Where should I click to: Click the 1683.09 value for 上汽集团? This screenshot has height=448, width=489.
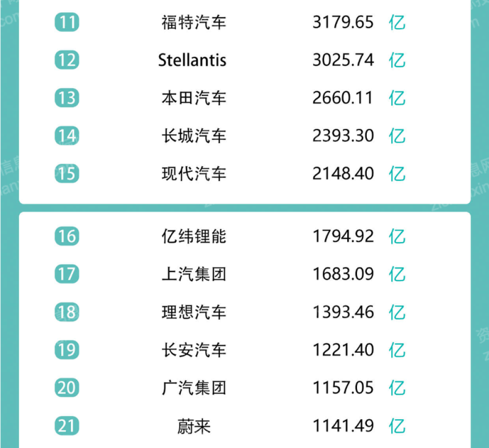click(343, 274)
